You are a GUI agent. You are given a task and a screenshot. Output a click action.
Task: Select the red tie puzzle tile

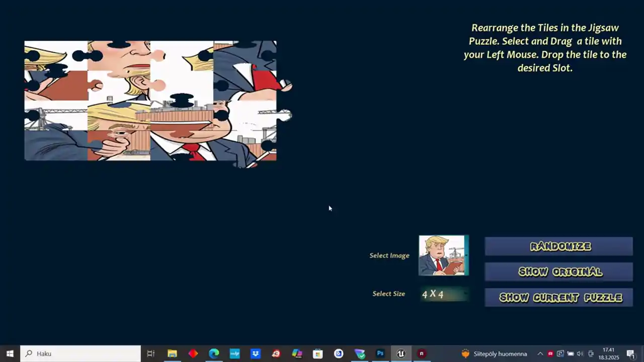182,145
